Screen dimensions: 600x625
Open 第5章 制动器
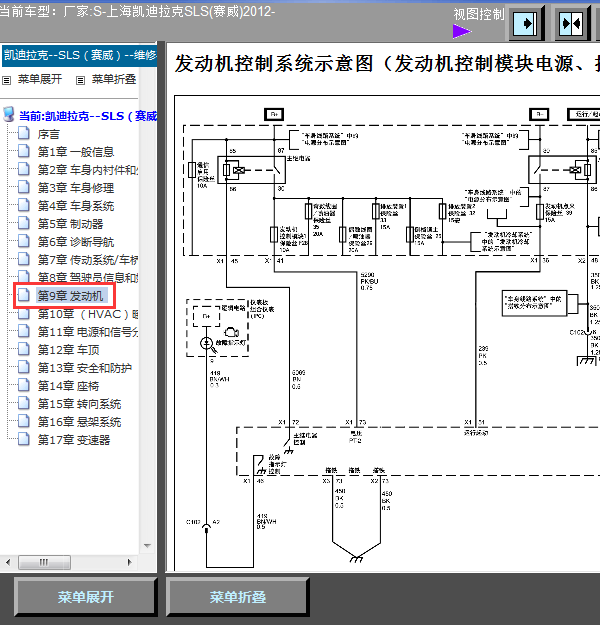70,224
